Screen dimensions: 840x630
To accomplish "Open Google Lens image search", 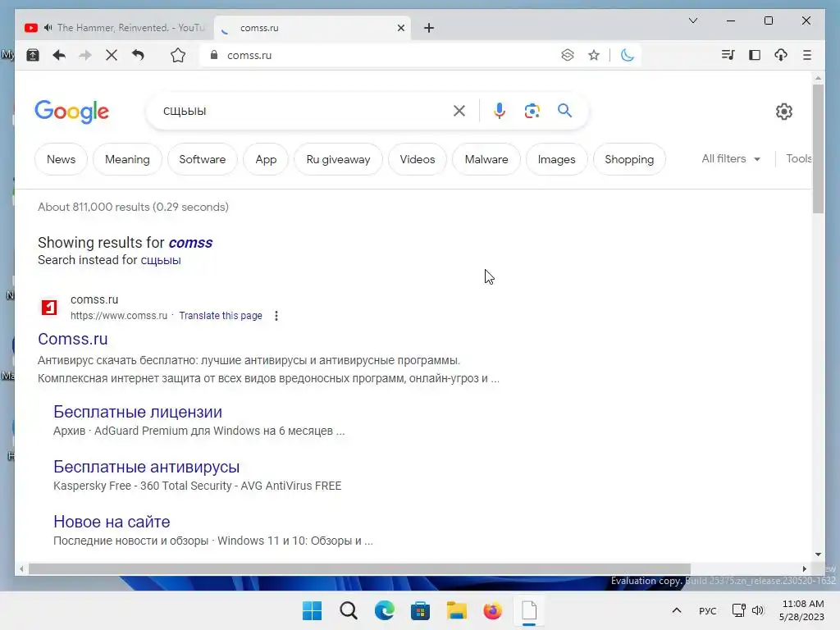I will pos(532,111).
